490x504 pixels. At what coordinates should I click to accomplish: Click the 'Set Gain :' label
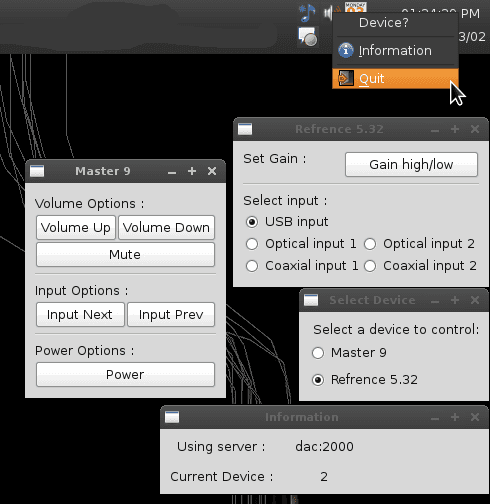click(x=275, y=159)
